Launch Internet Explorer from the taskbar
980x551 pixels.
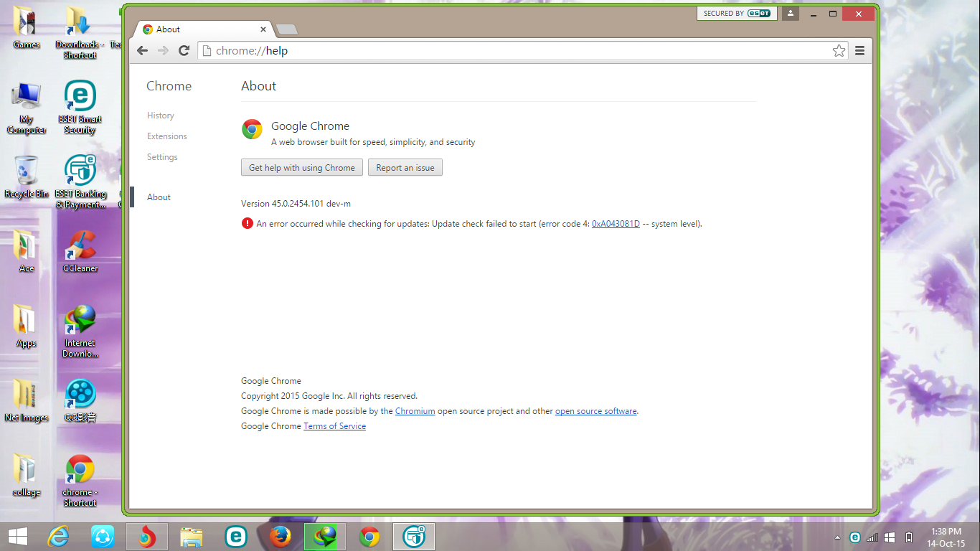tap(57, 537)
